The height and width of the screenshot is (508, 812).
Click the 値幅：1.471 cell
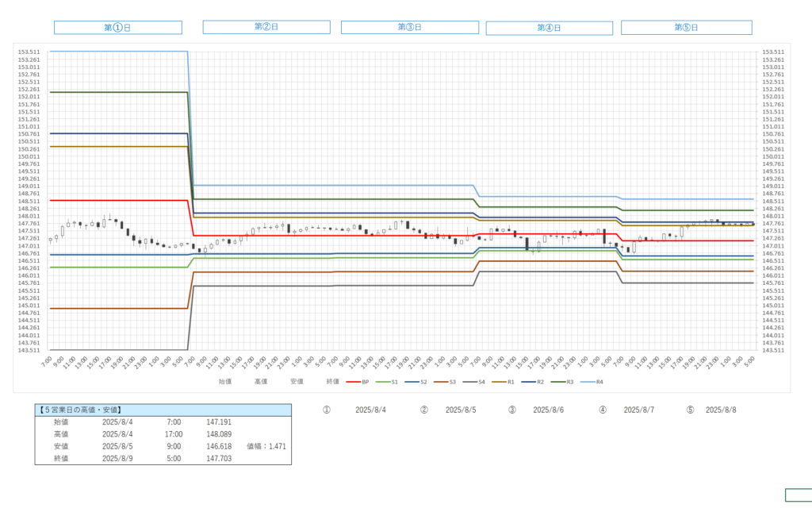[x=266, y=446]
